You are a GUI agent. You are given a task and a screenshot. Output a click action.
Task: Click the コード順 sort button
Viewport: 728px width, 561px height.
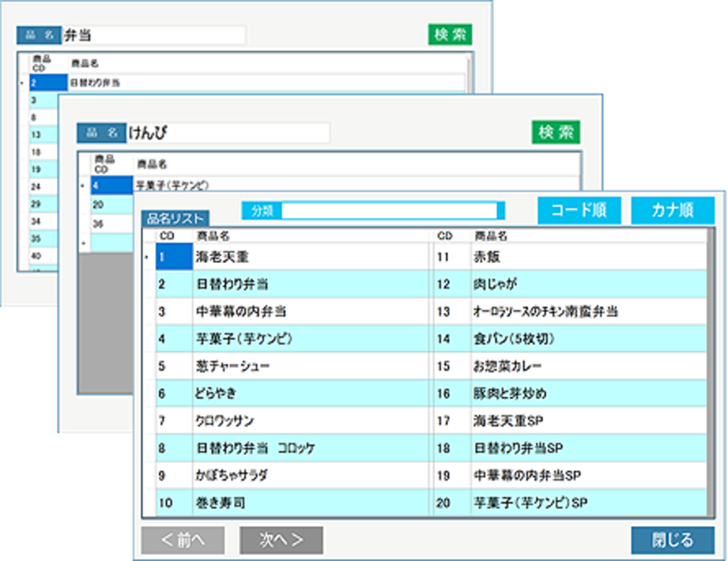coord(579,210)
